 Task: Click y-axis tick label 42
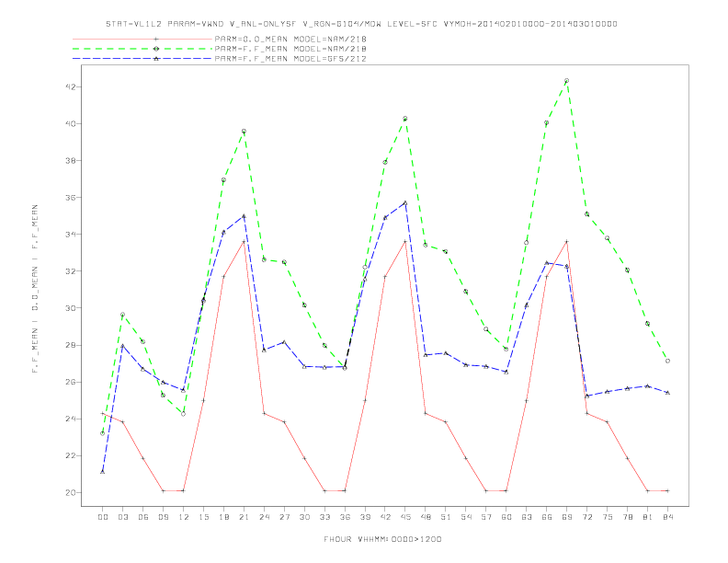pos(71,86)
